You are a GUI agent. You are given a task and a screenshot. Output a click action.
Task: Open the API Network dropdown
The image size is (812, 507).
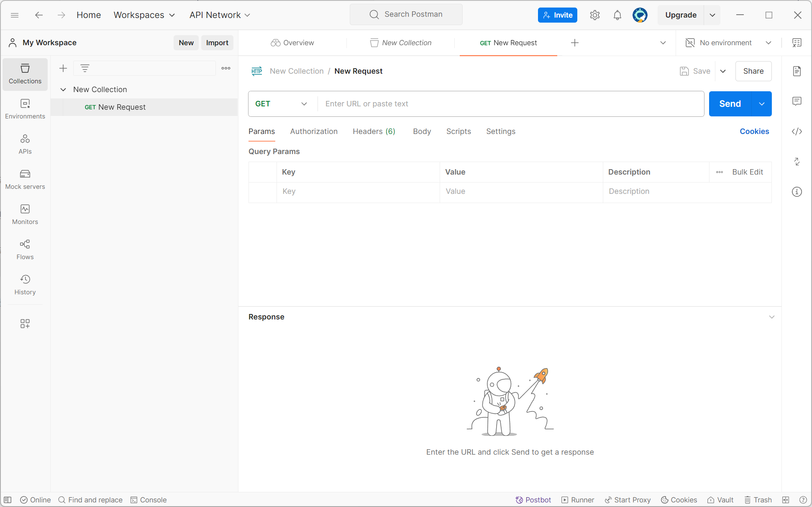click(x=220, y=15)
